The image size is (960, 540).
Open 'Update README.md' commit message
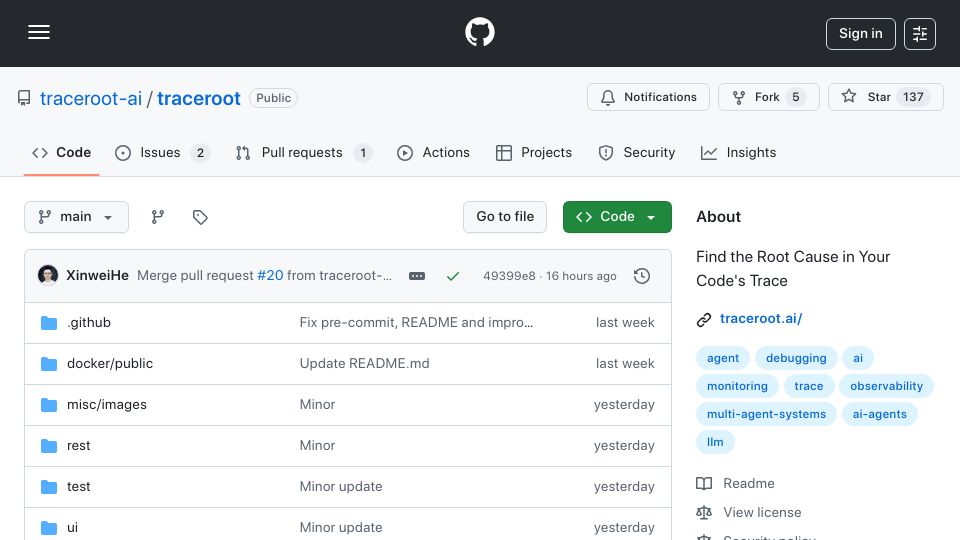coord(364,364)
